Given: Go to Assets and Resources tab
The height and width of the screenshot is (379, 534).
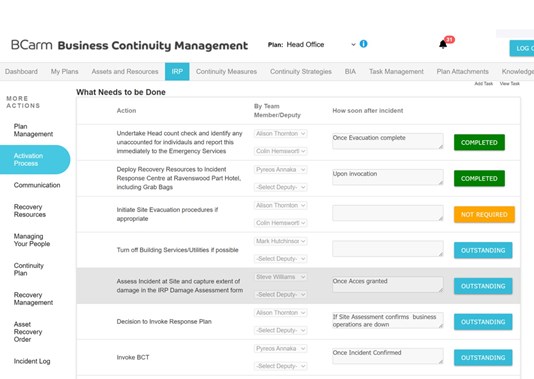Looking at the screenshot, I should [125, 72].
